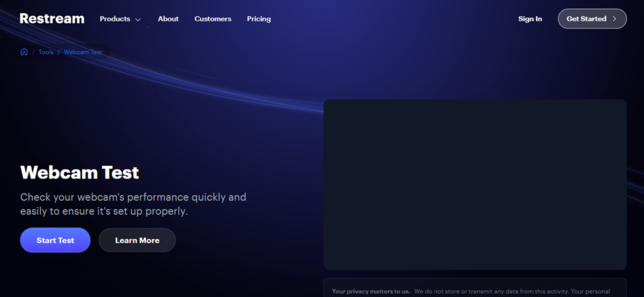Click the Webcam Test main heading
Viewport: 644px width, 297px height.
[80, 172]
